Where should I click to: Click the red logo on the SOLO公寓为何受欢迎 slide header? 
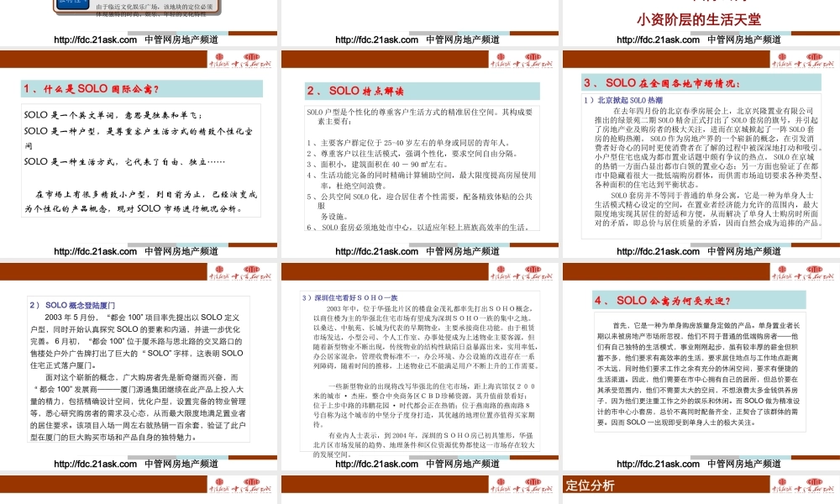[x=802, y=273]
